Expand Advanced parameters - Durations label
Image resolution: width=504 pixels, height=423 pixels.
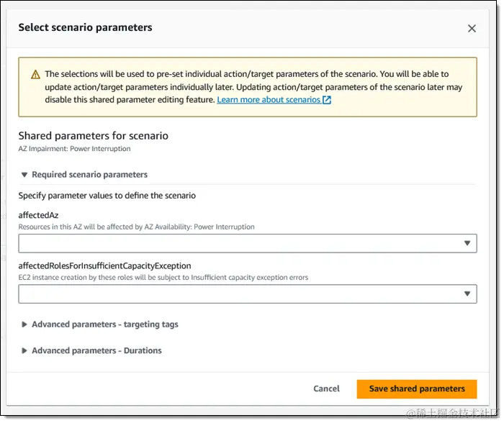click(96, 351)
